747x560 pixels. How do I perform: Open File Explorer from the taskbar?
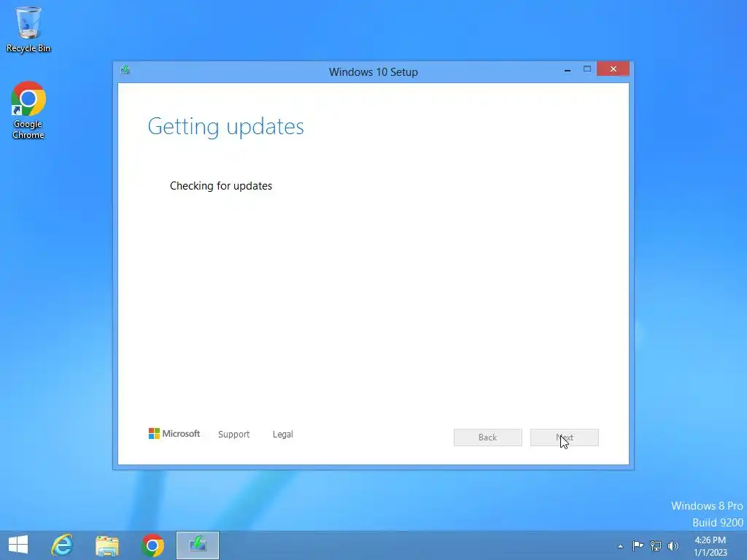tap(107, 545)
